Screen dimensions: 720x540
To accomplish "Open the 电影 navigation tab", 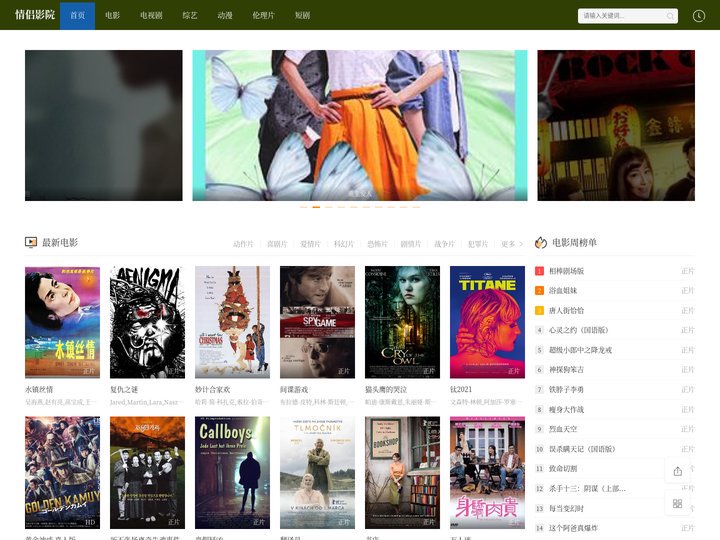I will point(112,16).
